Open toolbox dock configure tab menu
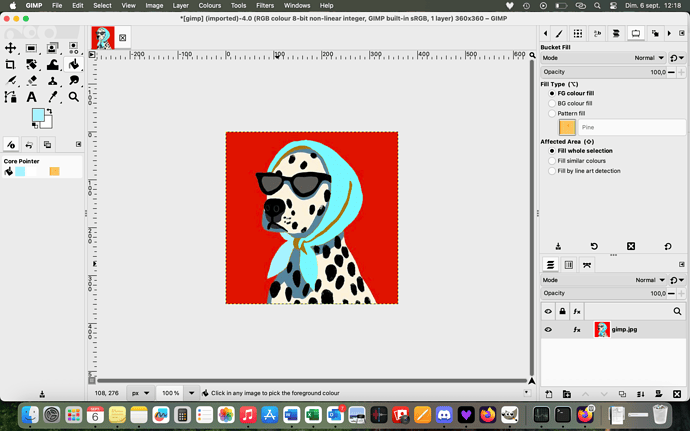The image size is (690, 431). click(78, 144)
